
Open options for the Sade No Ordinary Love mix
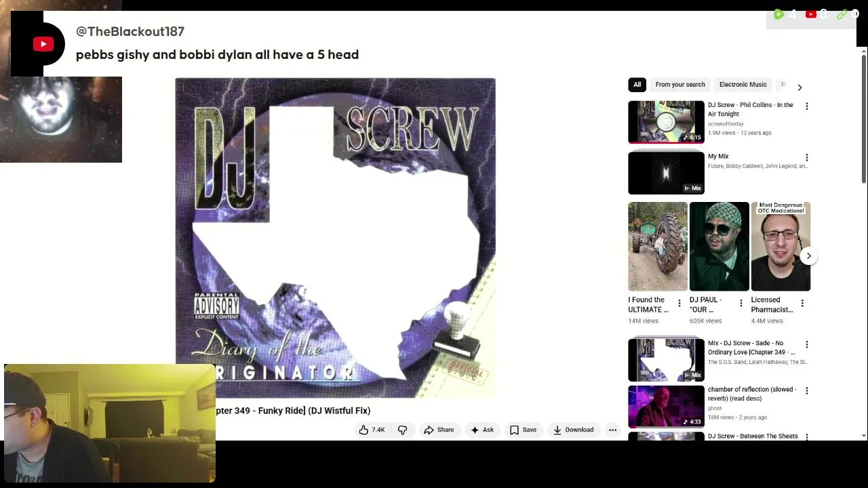(x=806, y=344)
